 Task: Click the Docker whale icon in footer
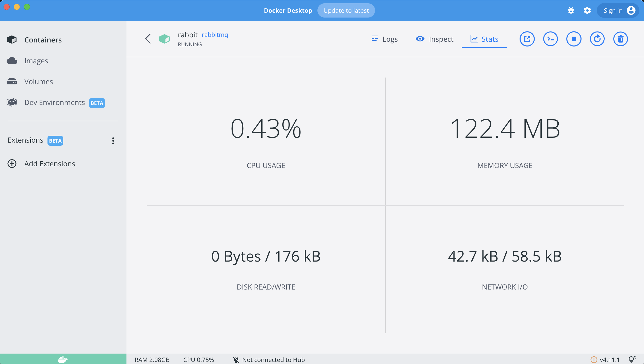[63, 359]
